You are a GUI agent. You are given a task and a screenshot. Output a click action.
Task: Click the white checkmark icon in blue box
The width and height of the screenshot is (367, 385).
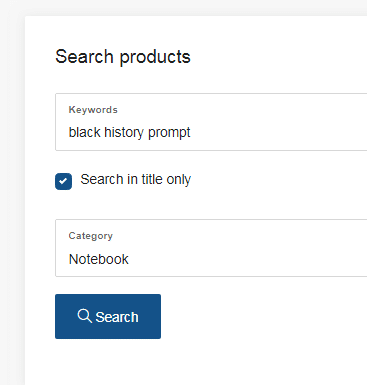tap(63, 181)
